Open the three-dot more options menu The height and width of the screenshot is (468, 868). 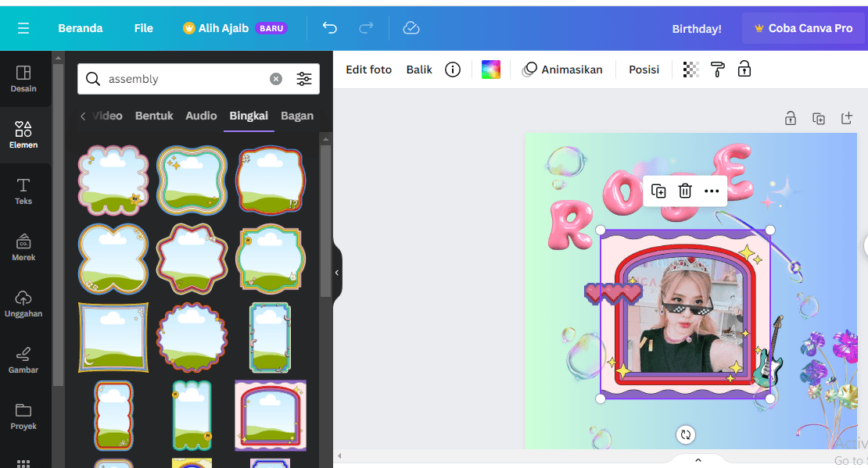pyautogui.click(x=712, y=191)
